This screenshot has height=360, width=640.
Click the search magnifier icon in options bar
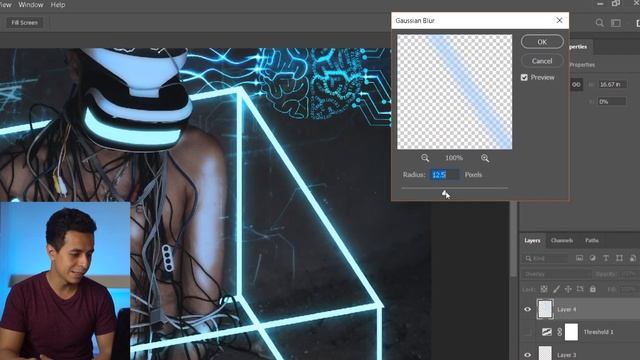[599, 23]
